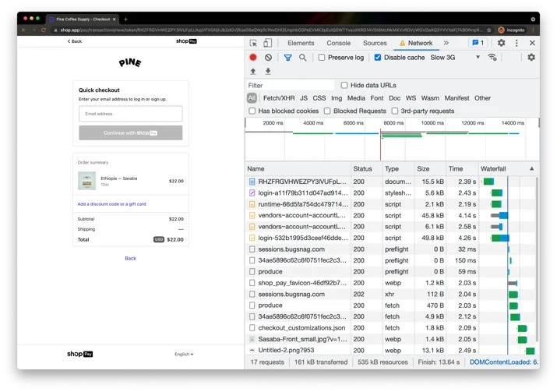The height and width of the screenshot is (392, 557).
Task: Click the network Filter text field
Action: pos(291,85)
